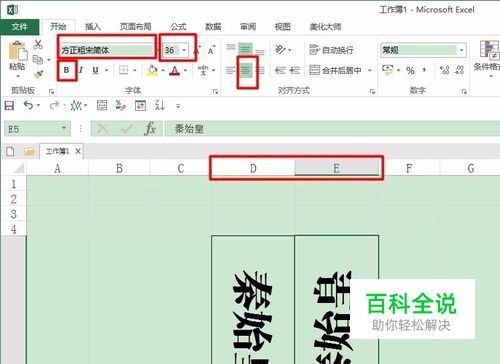Select column header B

119,168
